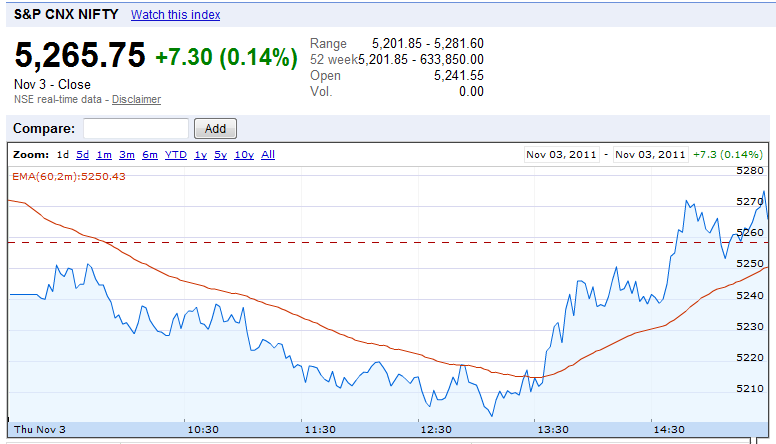Viewport: 776px width, 444px height.
Task: Set chart zoom to 10y
Action: pyautogui.click(x=244, y=154)
